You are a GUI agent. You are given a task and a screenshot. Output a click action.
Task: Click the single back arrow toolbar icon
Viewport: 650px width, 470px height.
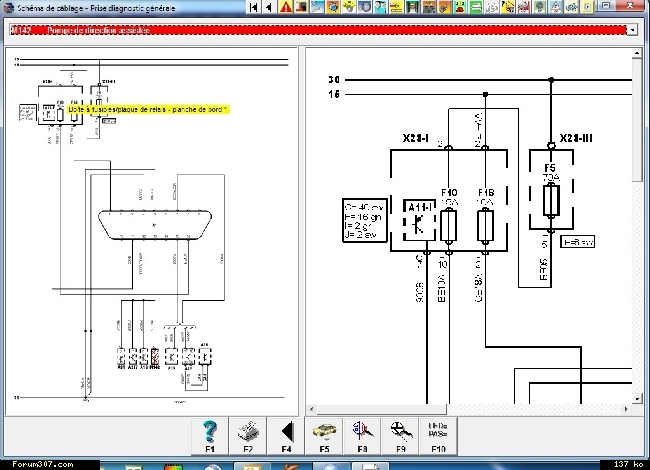tap(269, 7)
